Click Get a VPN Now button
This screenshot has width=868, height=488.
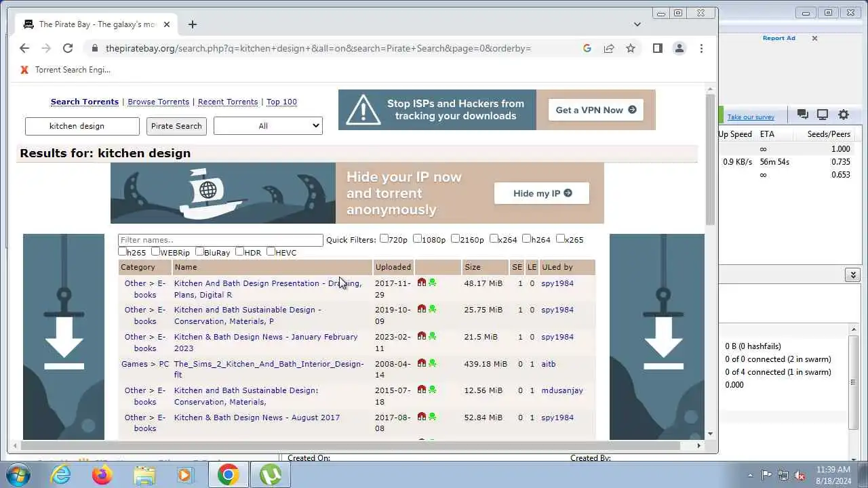[596, 110]
